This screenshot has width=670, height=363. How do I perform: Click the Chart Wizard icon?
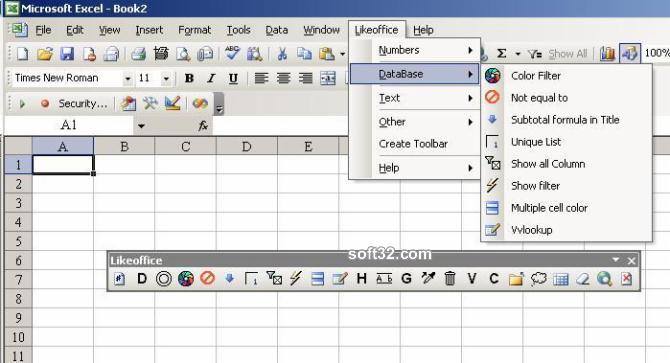pos(607,54)
